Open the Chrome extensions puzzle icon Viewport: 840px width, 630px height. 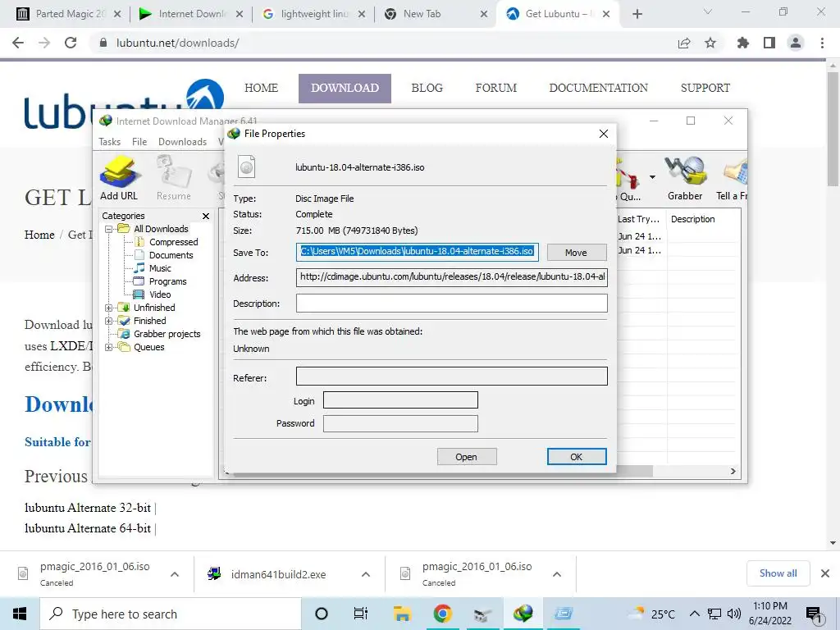tap(743, 43)
